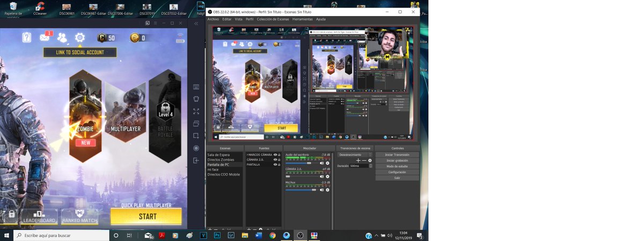Image resolution: width=644 pixels, height=241 pixels.
Task: Open RANKED MATCH in game
Action: 79,217
